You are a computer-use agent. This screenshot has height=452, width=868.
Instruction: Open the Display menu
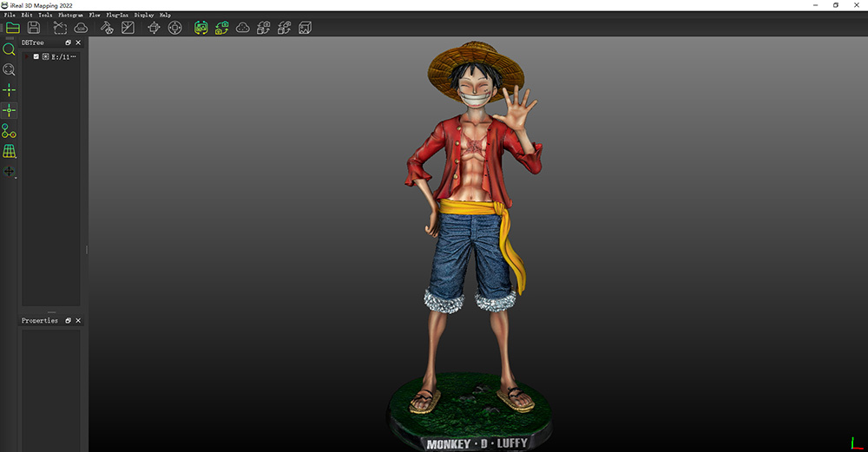(144, 15)
